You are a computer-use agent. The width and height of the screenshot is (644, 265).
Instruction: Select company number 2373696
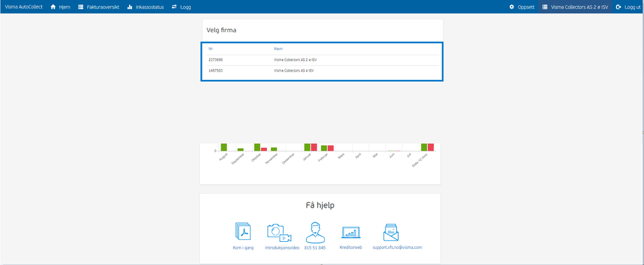[216, 60]
